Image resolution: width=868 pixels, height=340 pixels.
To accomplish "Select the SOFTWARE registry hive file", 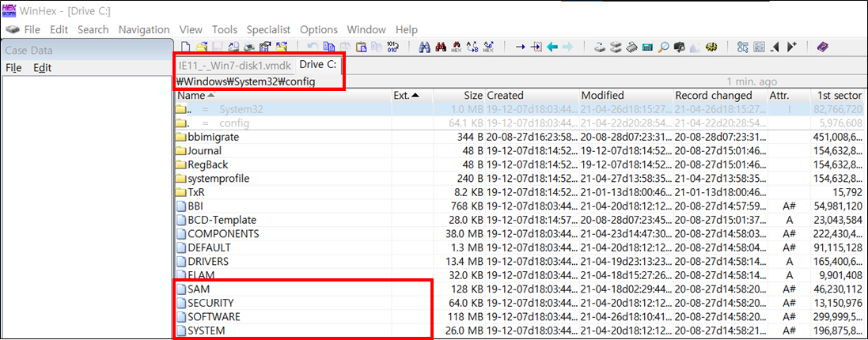I will (x=521, y=317).
